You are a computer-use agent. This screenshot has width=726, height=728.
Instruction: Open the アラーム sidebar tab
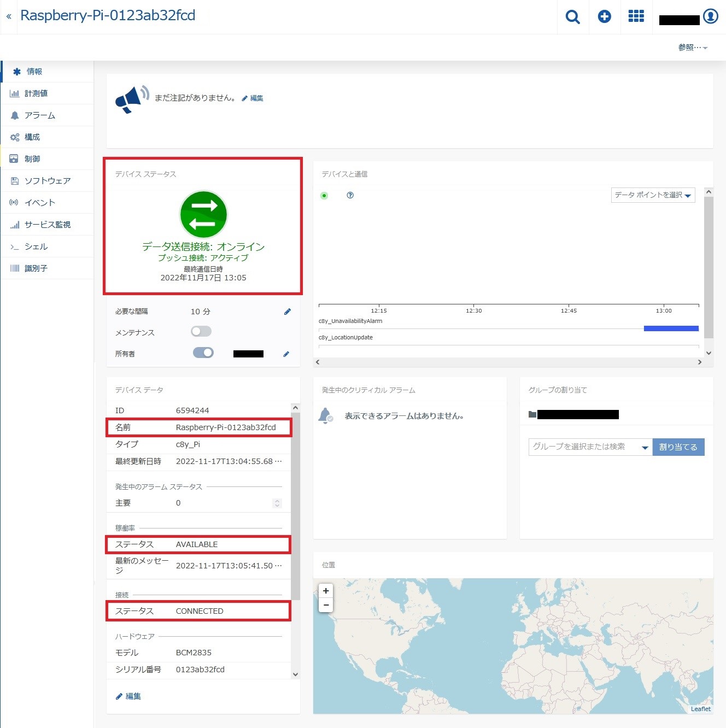(39, 115)
